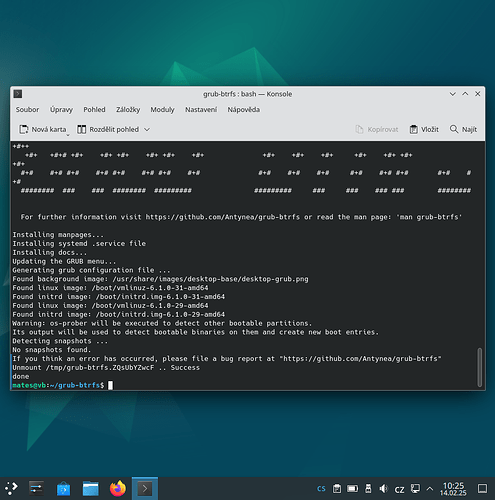This screenshot has height=500, width=495.
Task: Expand hidden system tray icons arrow
Action: (430, 489)
